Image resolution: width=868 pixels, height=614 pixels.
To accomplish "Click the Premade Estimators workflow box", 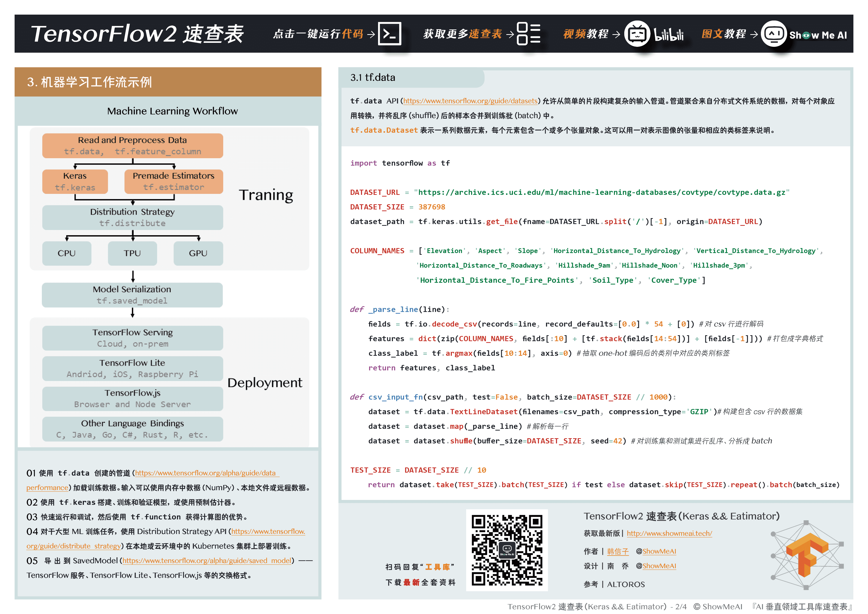I will (x=173, y=181).
